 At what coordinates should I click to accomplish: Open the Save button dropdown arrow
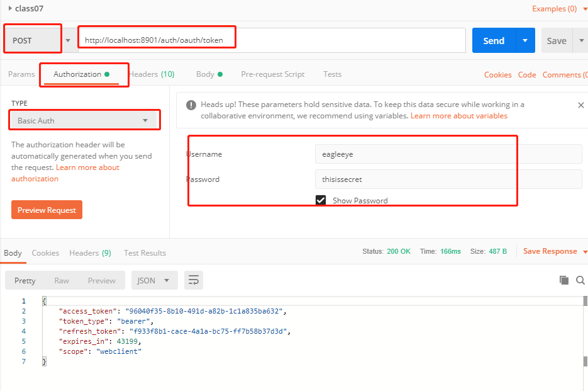pyautogui.click(x=581, y=40)
